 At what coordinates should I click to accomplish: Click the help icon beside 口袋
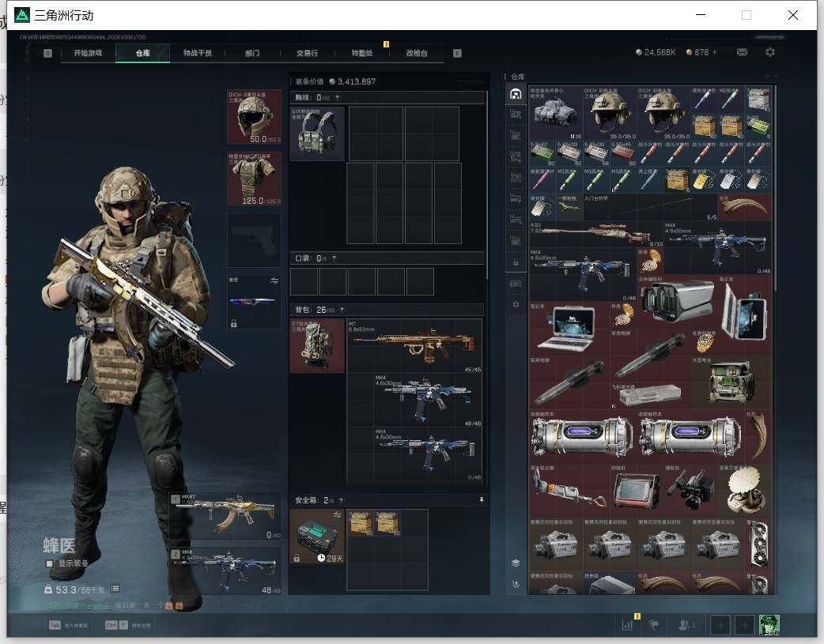(334, 258)
